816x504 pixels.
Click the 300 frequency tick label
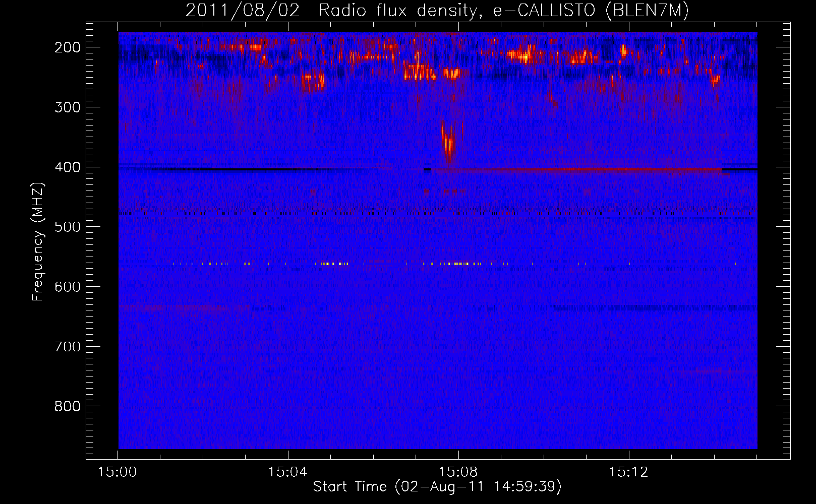click(68, 107)
